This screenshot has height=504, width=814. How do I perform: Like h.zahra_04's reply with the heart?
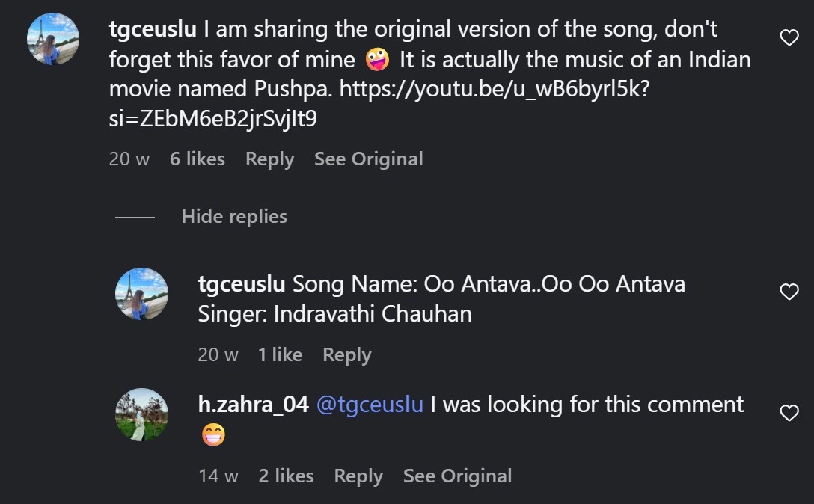point(789,413)
